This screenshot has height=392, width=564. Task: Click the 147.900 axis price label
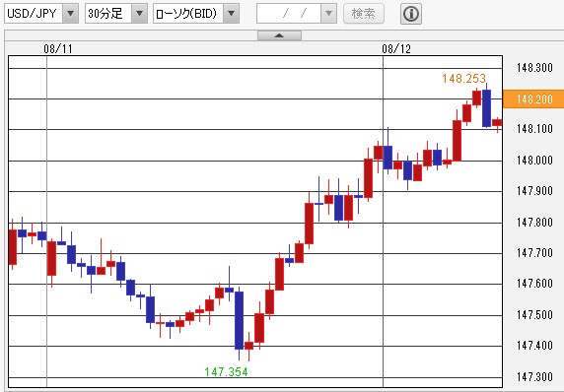coord(534,191)
